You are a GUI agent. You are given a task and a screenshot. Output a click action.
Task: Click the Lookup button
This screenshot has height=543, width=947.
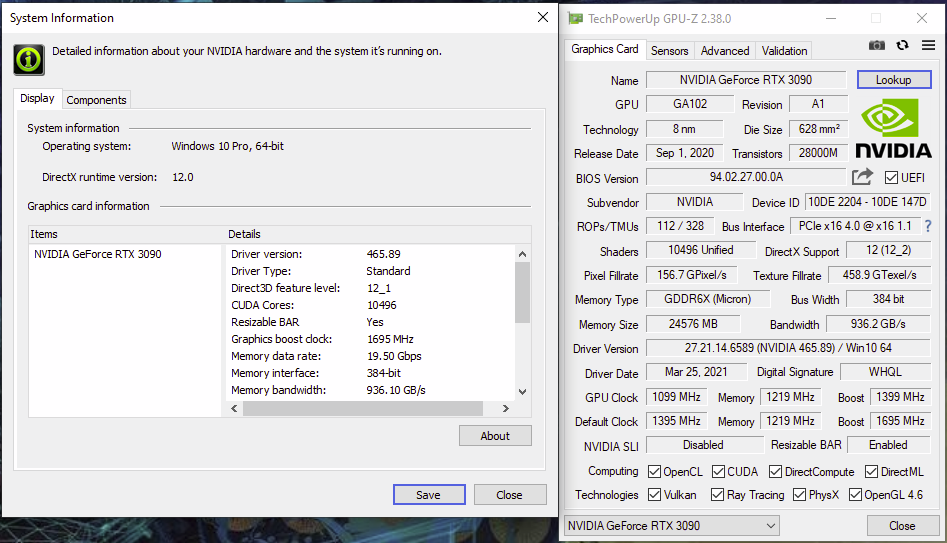coord(894,80)
